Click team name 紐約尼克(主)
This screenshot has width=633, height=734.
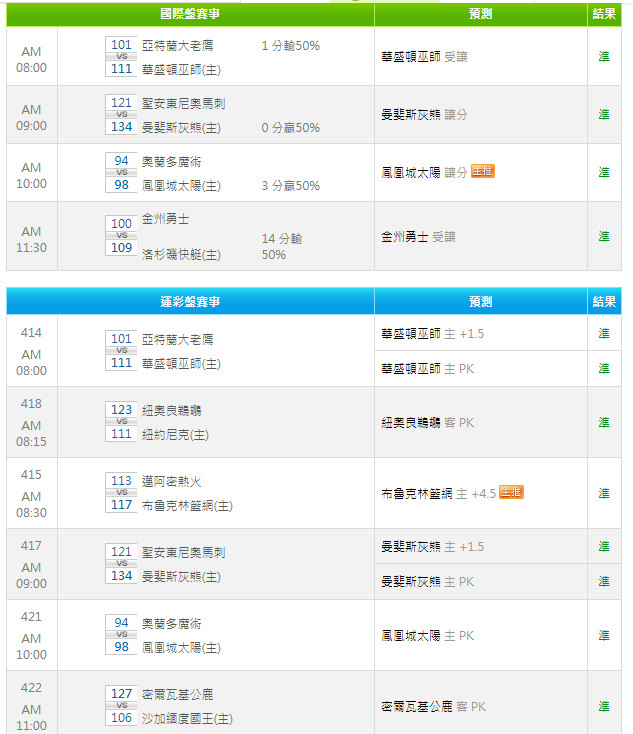point(175,435)
